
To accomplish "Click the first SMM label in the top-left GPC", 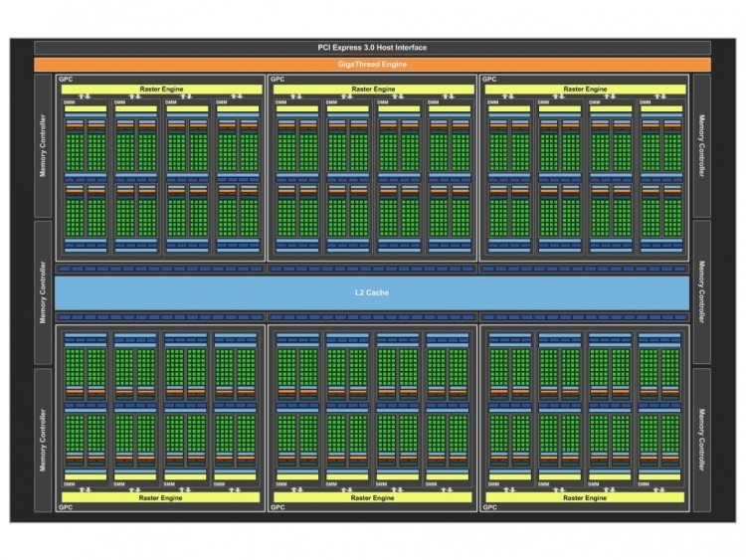I will (x=70, y=100).
